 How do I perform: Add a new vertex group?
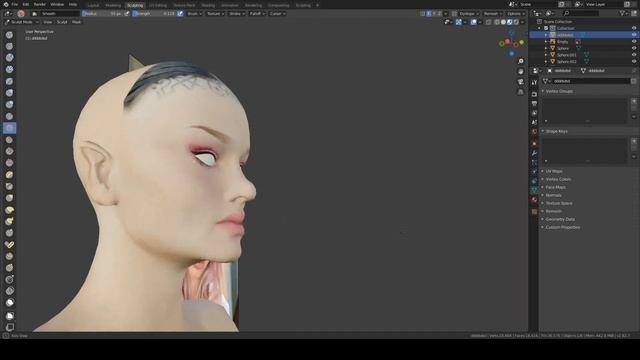pyautogui.click(x=634, y=101)
